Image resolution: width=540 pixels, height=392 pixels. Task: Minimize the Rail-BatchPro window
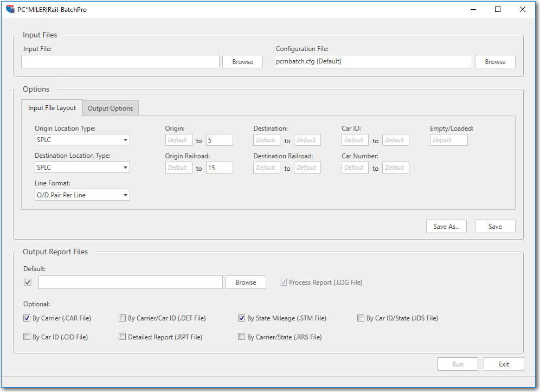coord(473,9)
